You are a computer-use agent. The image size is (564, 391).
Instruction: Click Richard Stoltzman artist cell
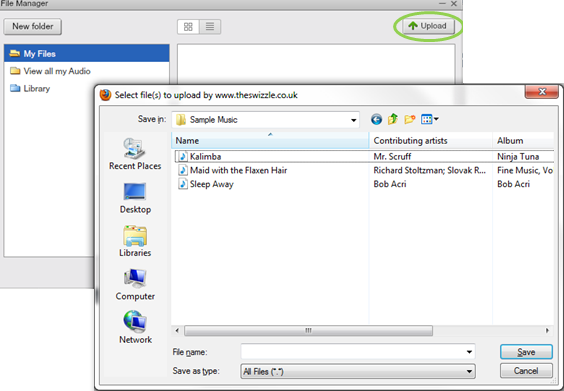(x=429, y=170)
